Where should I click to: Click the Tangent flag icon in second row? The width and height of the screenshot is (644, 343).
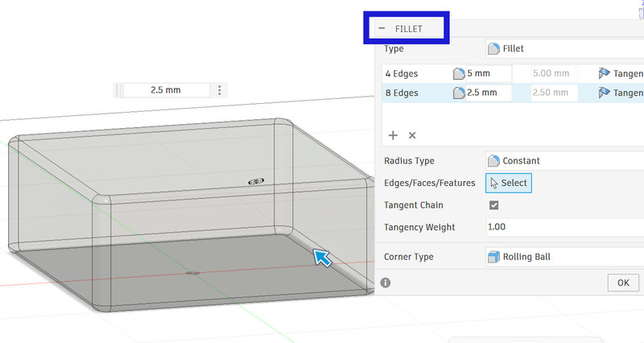click(604, 93)
